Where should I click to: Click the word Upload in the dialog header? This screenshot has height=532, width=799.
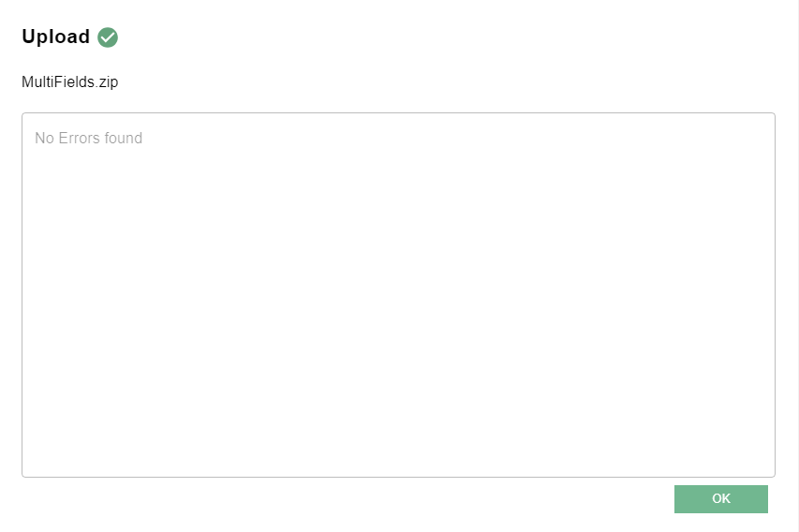click(x=56, y=37)
